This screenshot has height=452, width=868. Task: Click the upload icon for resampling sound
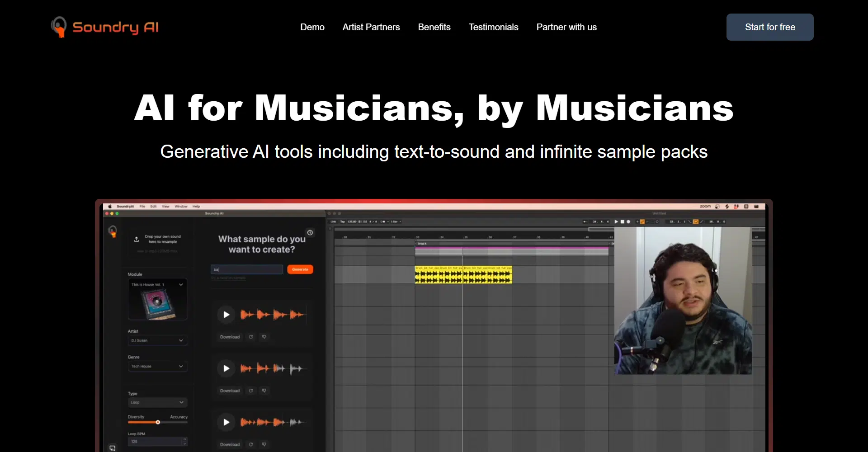(137, 239)
